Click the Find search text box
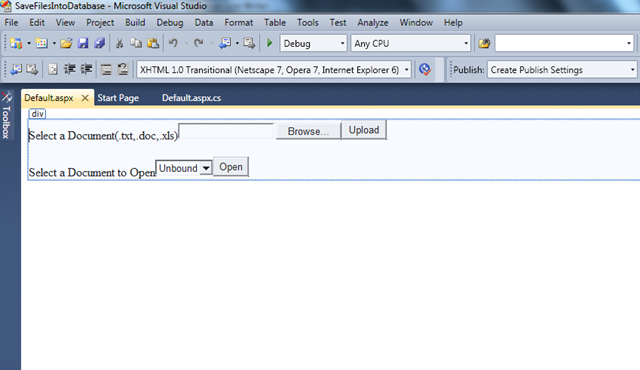Image resolution: width=640 pixels, height=370 pixels. (560, 44)
